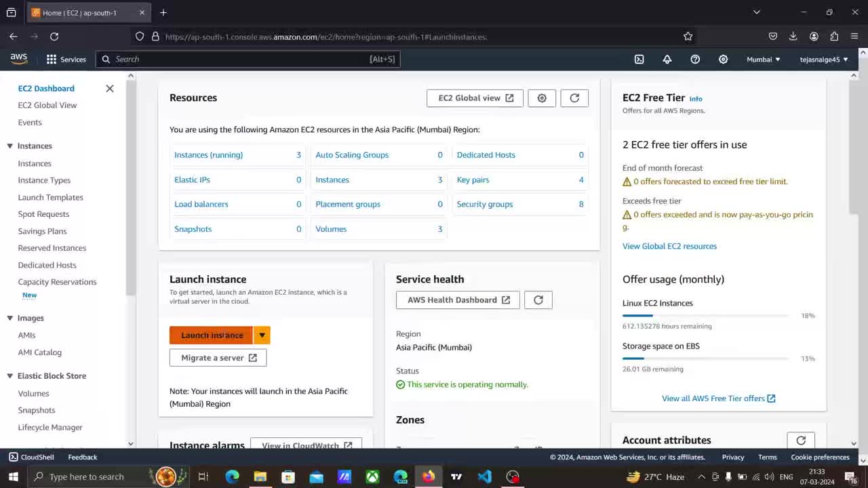
Task: Click the AWS search bar
Action: coord(248,60)
